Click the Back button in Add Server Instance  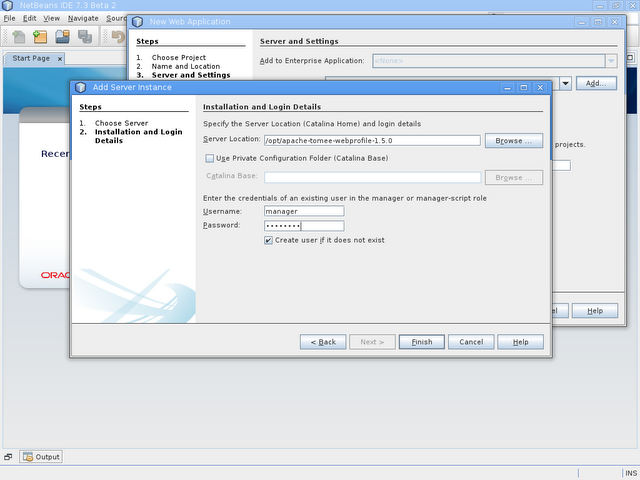click(323, 342)
